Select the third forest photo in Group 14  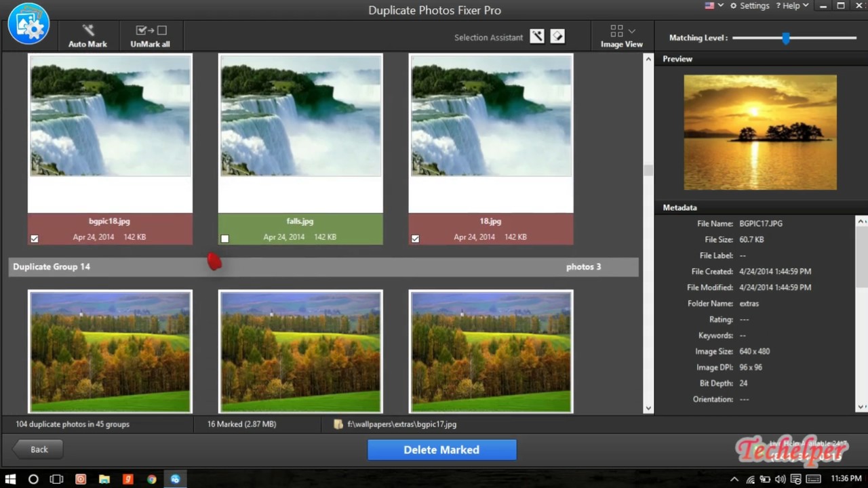(491, 352)
